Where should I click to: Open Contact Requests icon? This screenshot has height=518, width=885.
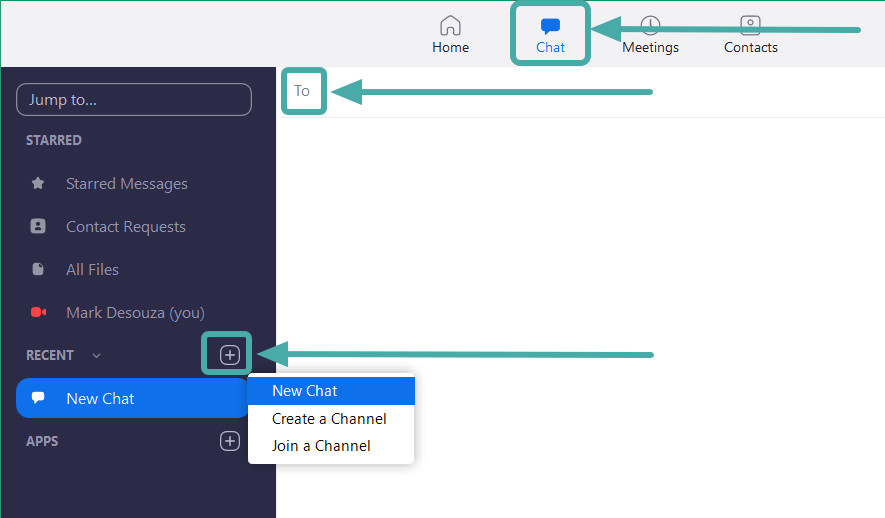pos(38,227)
